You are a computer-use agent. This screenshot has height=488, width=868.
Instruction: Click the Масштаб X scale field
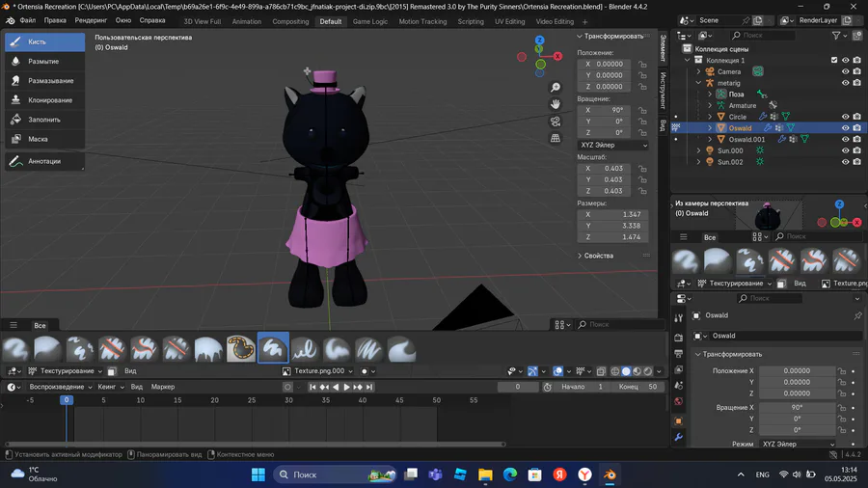pyautogui.click(x=604, y=168)
